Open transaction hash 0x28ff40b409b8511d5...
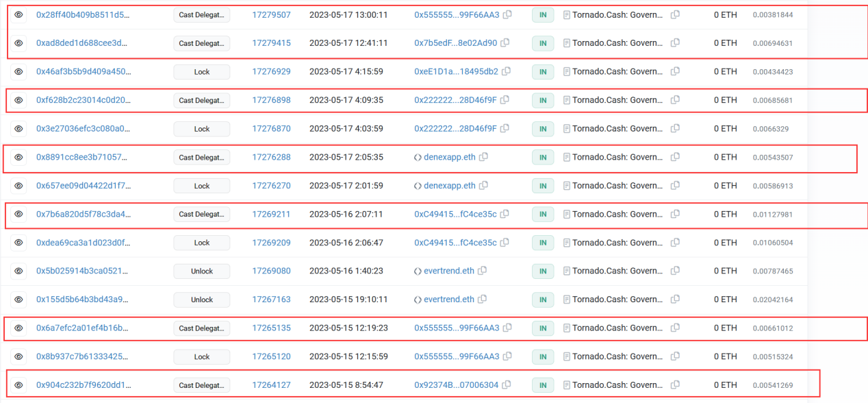Image resolution: width=868 pixels, height=403 pixels. (x=83, y=14)
